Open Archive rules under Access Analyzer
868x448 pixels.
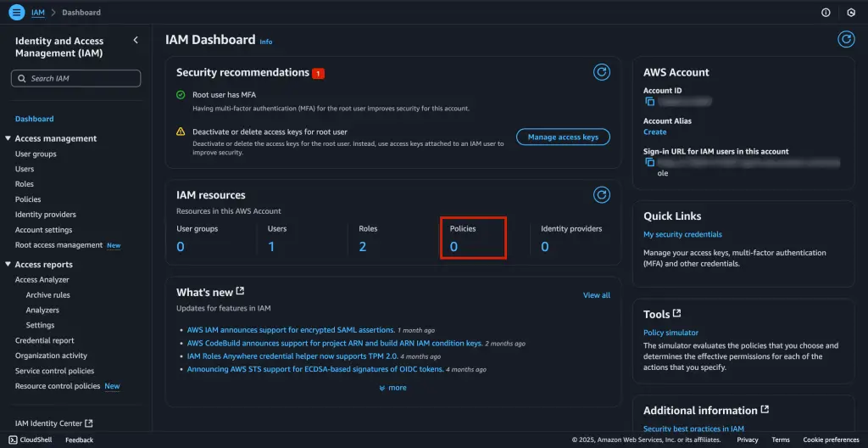(x=48, y=295)
